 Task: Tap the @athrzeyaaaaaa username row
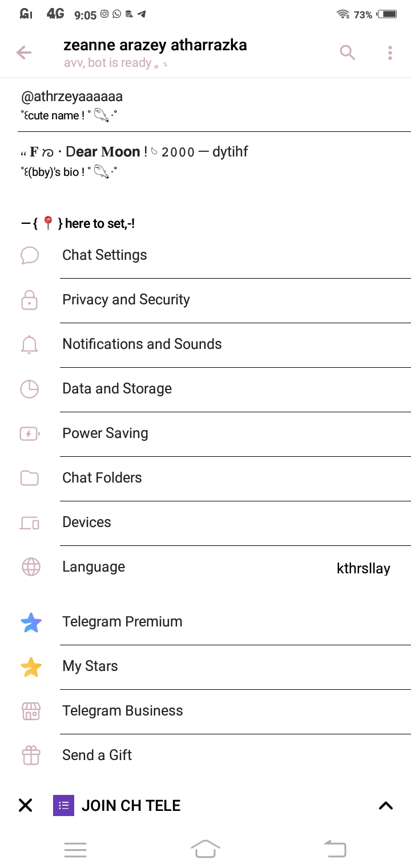click(x=72, y=97)
